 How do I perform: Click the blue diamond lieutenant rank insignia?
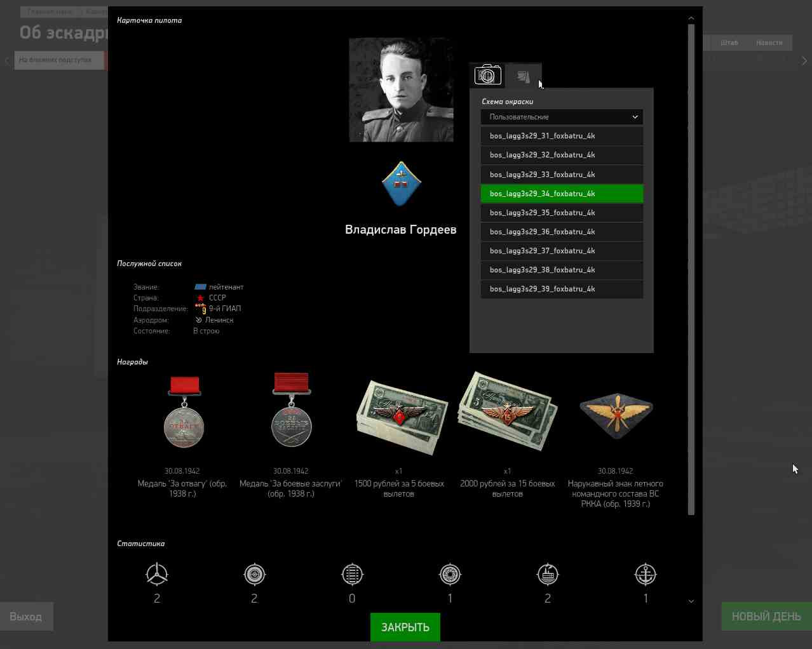pos(402,184)
